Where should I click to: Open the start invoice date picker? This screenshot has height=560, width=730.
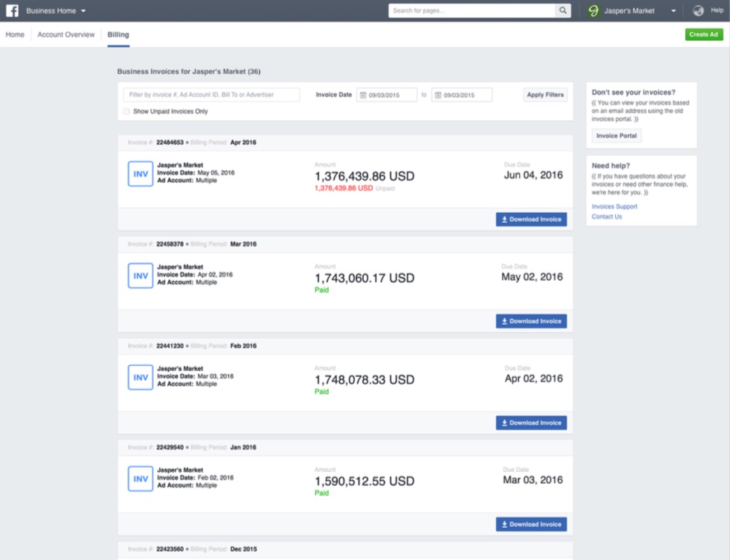[386, 95]
